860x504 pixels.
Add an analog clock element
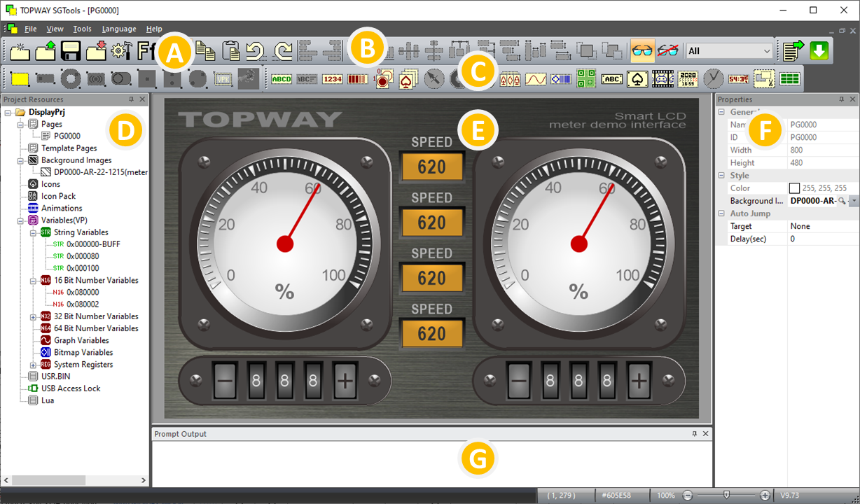[x=713, y=78]
